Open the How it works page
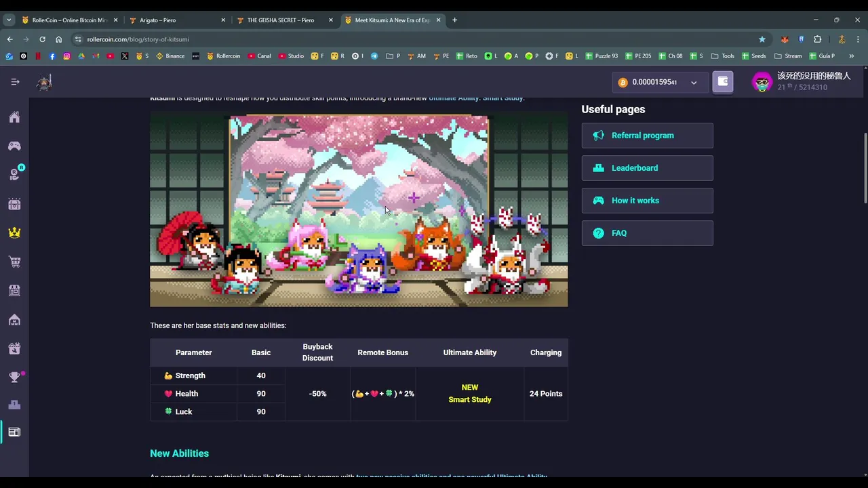 [x=647, y=201]
